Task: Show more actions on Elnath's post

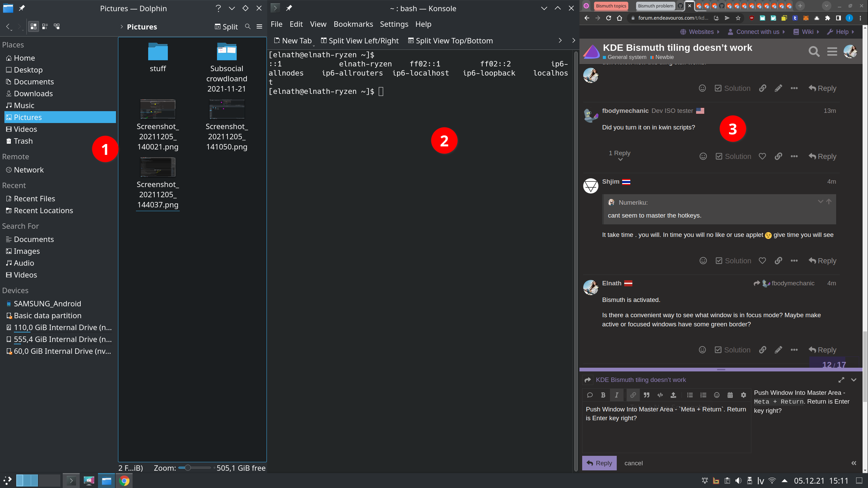Action: (x=794, y=350)
